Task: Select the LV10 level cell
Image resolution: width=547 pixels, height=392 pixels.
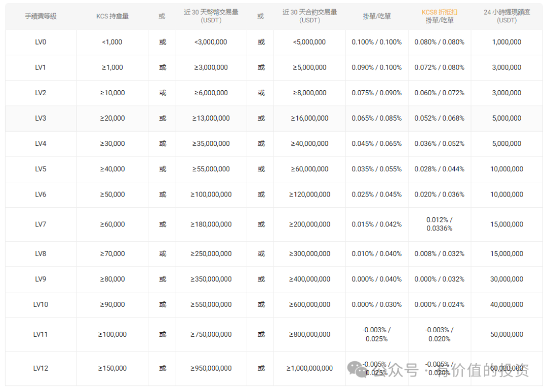Action: point(41,304)
